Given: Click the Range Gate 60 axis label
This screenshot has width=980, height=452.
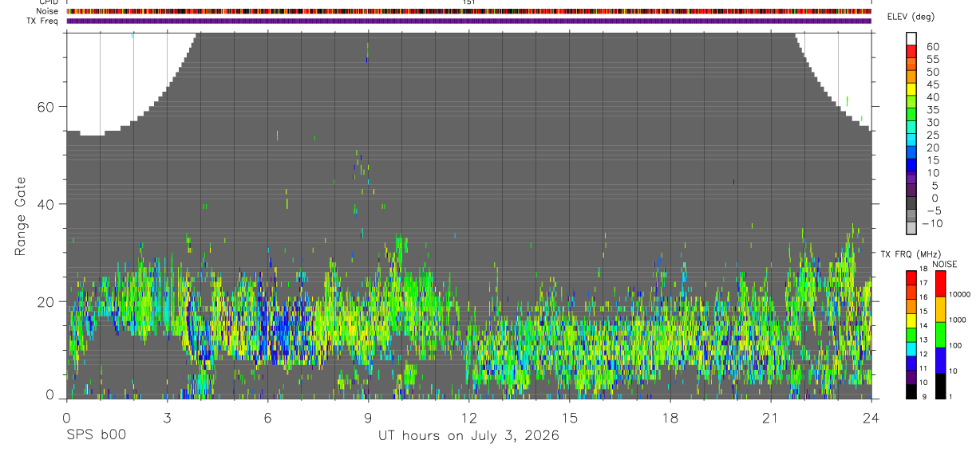Looking at the screenshot, I should (x=47, y=107).
